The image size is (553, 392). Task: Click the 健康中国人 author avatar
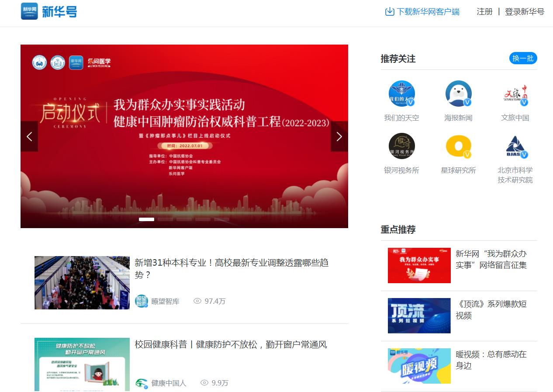(142, 383)
